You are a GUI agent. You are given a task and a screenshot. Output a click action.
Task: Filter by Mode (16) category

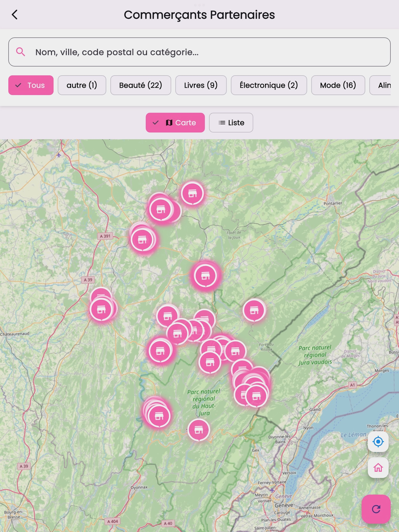pos(338,85)
